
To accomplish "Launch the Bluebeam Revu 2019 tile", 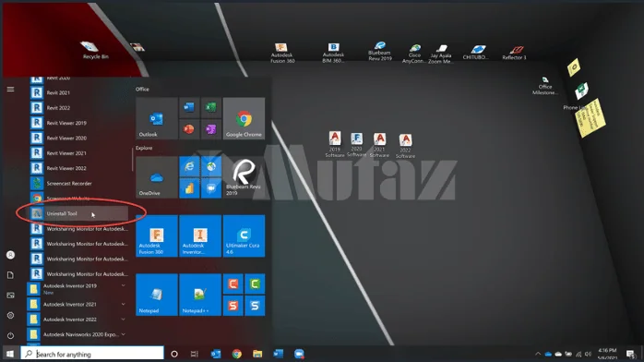I will click(244, 177).
